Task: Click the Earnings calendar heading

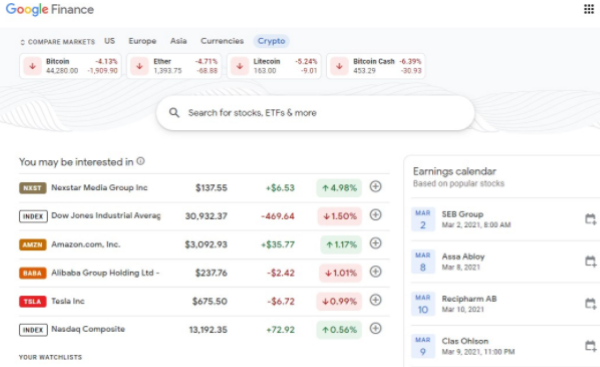Action: pyautogui.click(x=454, y=171)
